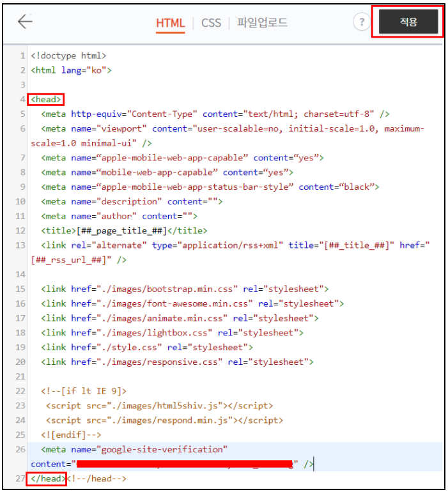Click the description meta tag line

(x=132, y=201)
